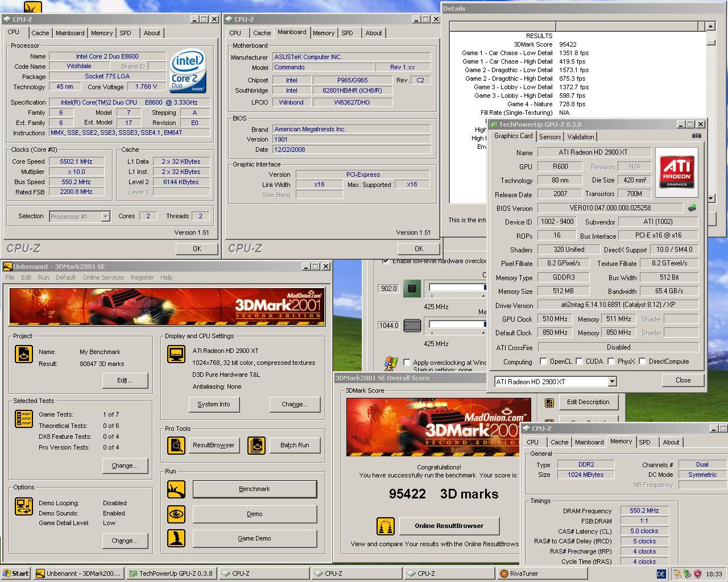Screen dimensions: 728x582
Task: Click the Online ResultBrowser yellow icon
Action: point(386,526)
